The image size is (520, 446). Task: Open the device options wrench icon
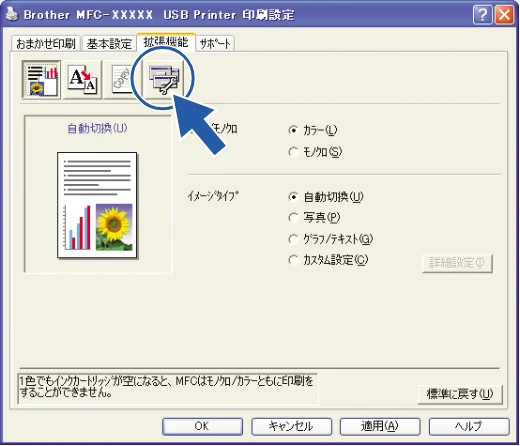coord(164,80)
